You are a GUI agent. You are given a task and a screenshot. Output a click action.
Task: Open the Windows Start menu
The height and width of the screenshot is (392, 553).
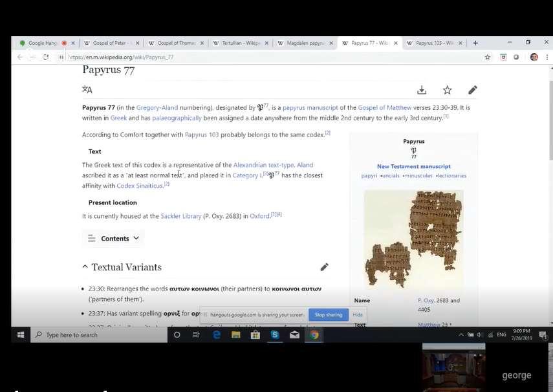[x=21, y=334]
